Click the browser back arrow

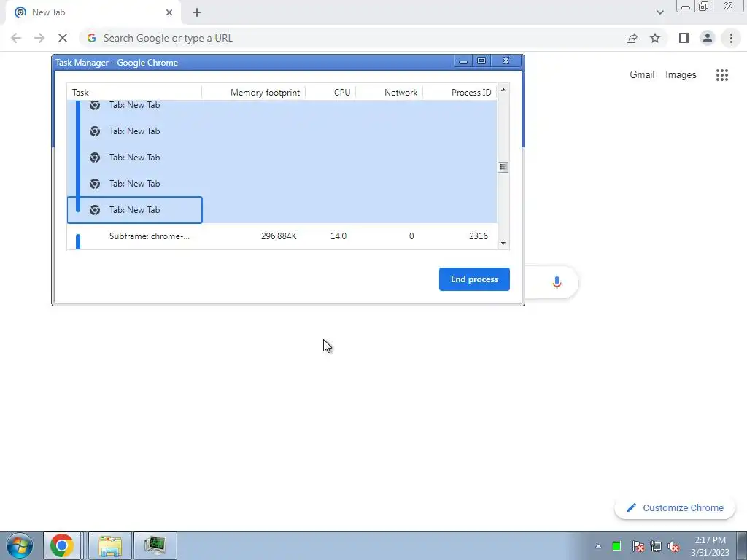coord(16,38)
